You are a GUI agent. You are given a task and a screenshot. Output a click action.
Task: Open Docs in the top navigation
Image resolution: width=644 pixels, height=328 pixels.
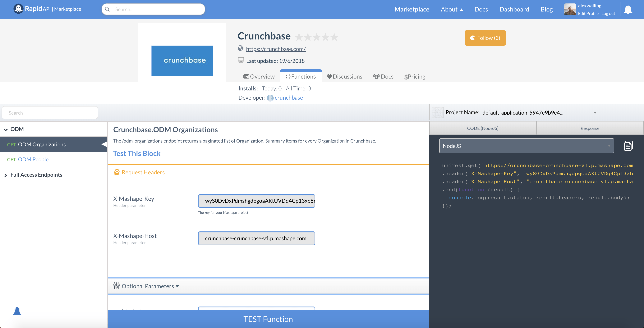coord(481,9)
